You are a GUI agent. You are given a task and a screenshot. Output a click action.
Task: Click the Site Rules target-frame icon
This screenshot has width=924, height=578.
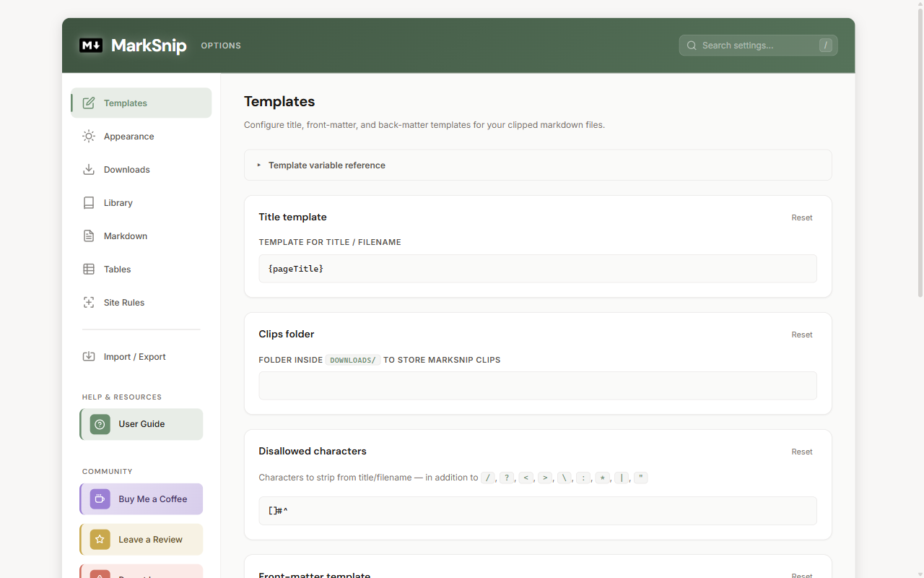coord(89,302)
